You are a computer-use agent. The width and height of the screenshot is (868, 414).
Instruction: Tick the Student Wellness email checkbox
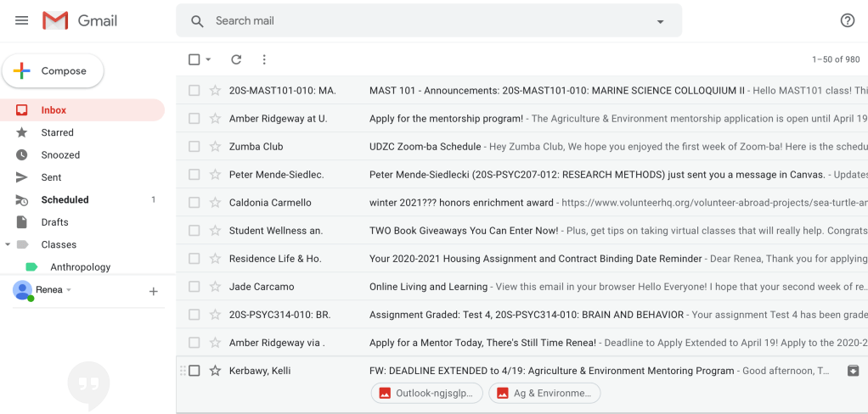(194, 231)
